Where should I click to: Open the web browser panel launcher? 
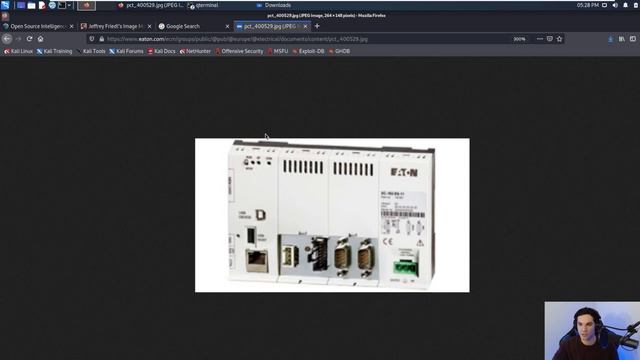coord(52,5)
